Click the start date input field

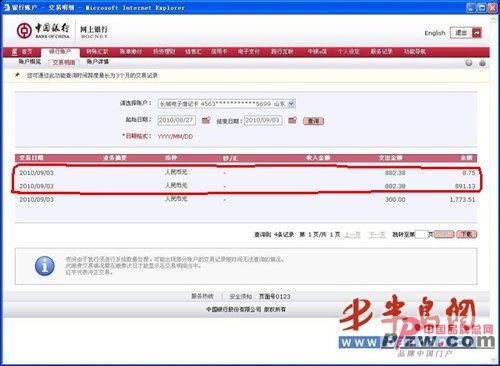pos(176,120)
